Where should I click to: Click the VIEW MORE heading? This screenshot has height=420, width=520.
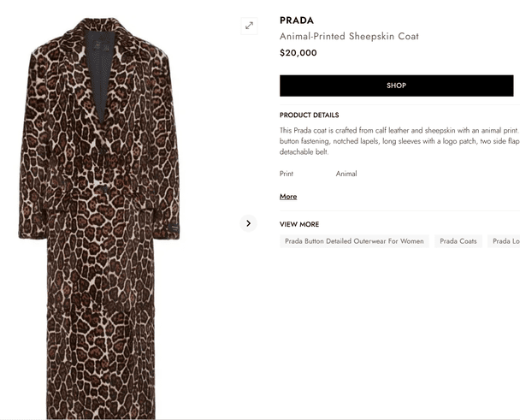[x=299, y=224]
